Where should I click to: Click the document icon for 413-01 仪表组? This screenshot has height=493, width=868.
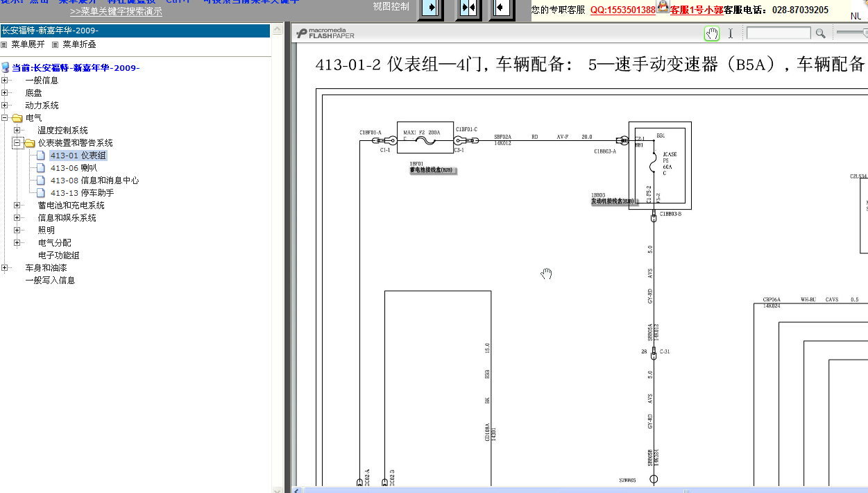tap(42, 156)
